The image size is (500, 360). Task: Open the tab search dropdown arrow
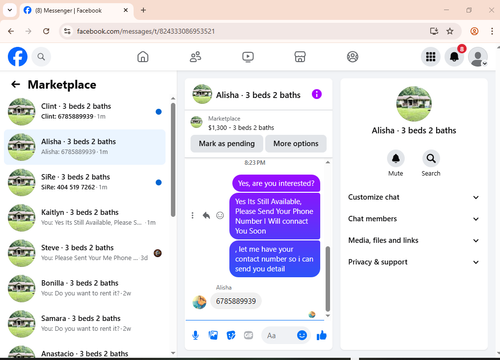(10, 10)
